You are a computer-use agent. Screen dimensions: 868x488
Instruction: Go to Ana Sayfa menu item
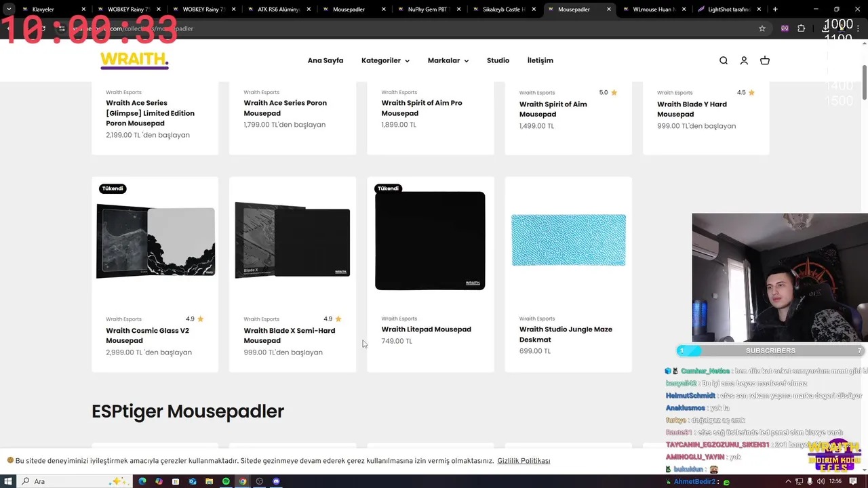[325, 60]
